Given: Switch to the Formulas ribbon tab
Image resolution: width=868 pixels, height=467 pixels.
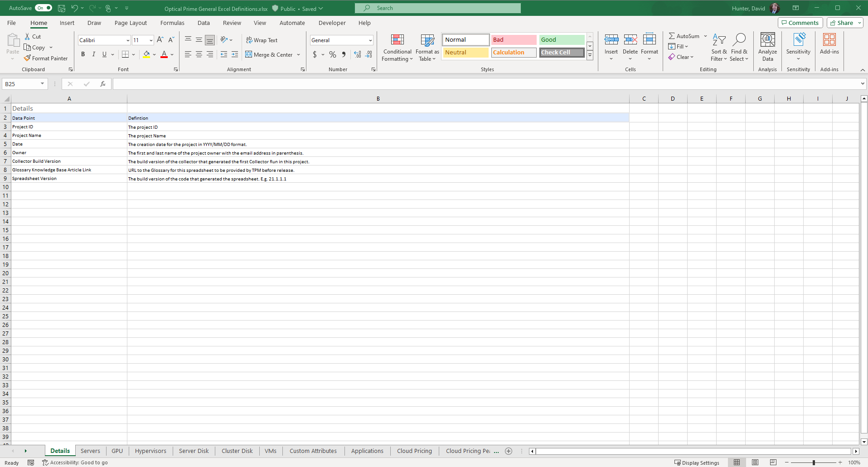Looking at the screenshot, I should point(172,23).
